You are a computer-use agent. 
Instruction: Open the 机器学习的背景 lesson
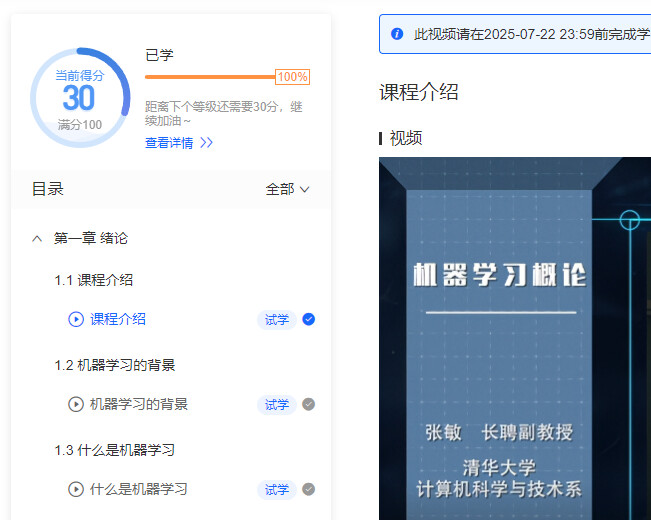pyautogui.click(x=139, y=404)
